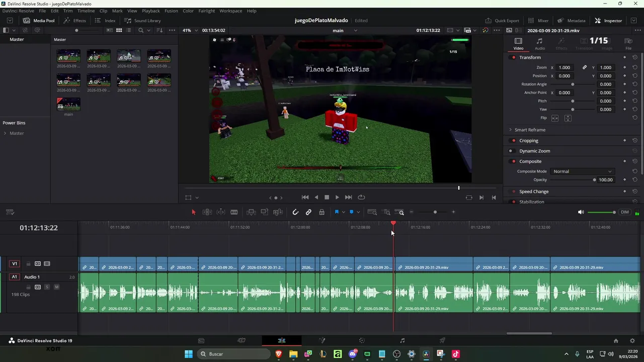This screenshot has width=644, height=362.
Task: Open the Metadata panel
Action: coord(571,21)
